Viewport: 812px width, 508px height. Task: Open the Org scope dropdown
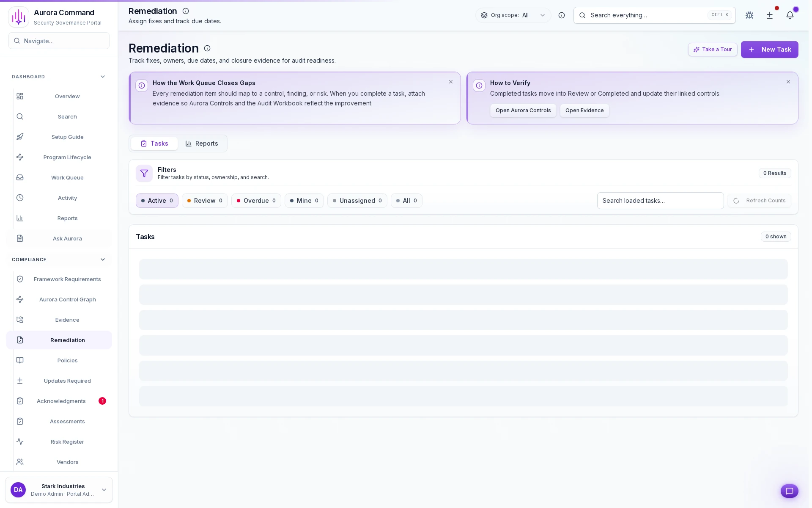[x=513, y=15]
